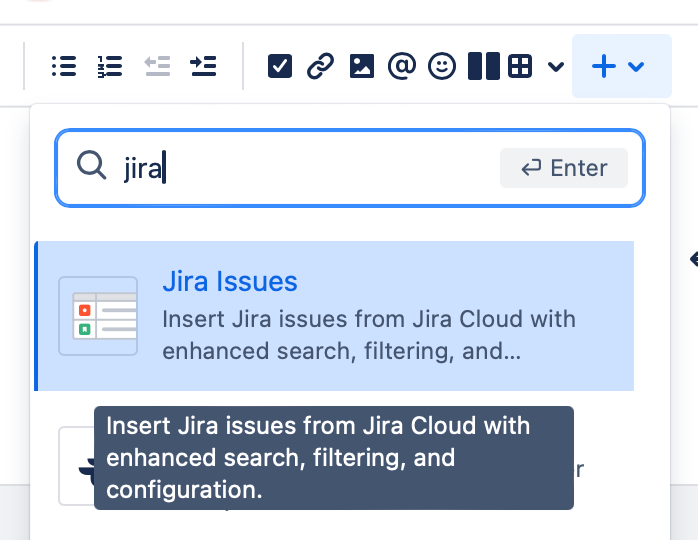This screenshot has height=540, width=698.
Task: Click the Jira Issues description text
Action: click(x=369, y=335)
